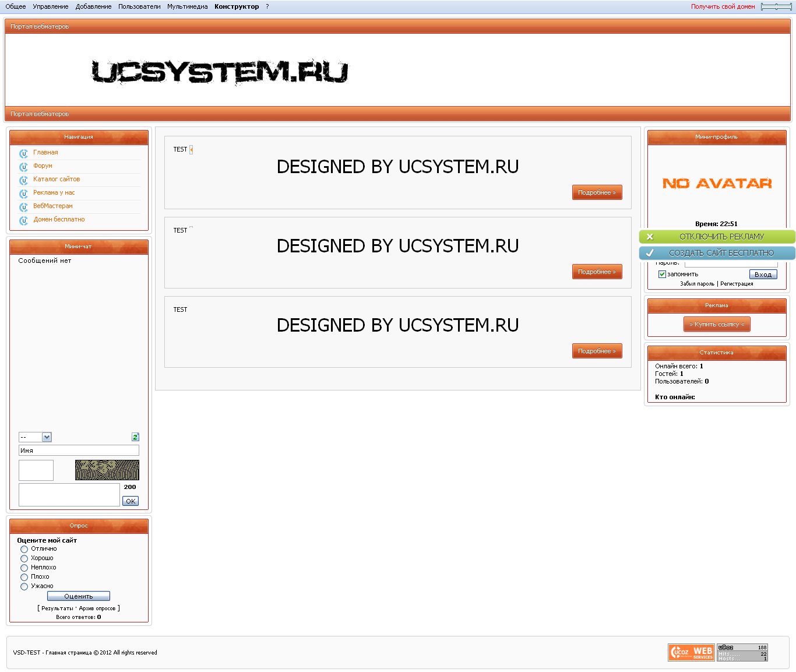Image resolution: width=796 pixels, height=672 pixels.
Task: Select the Ужасно poll option
Action: pos(24,586)
